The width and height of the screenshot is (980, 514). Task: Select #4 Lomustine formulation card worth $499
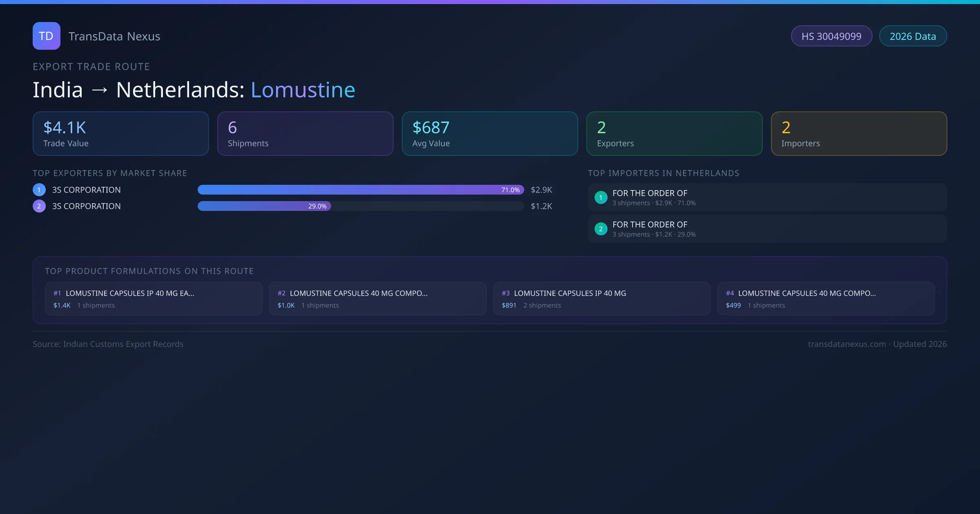pos(826,299)
